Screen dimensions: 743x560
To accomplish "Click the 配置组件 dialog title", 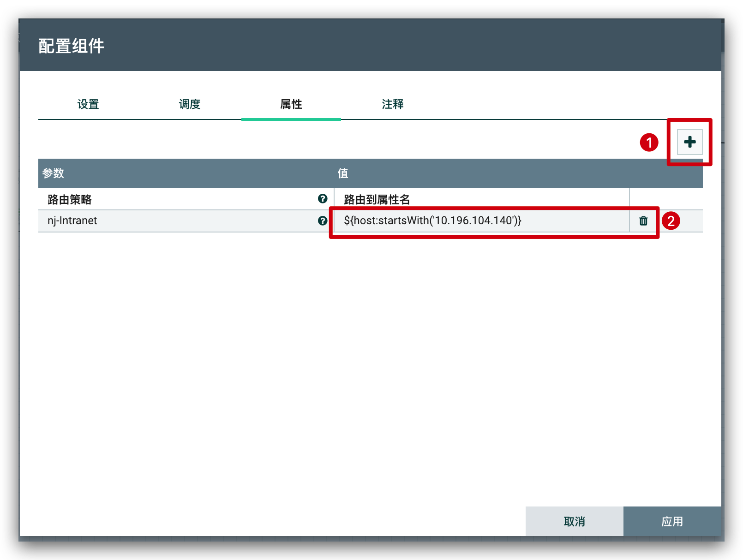I will [x=72, y=46].
